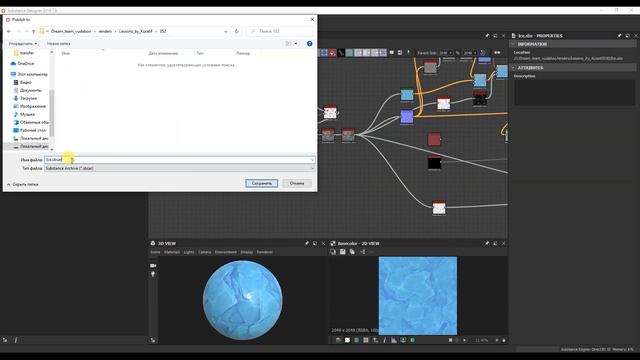
Task: Select Документы folder in tree
Action: click(x=27, y=90)
